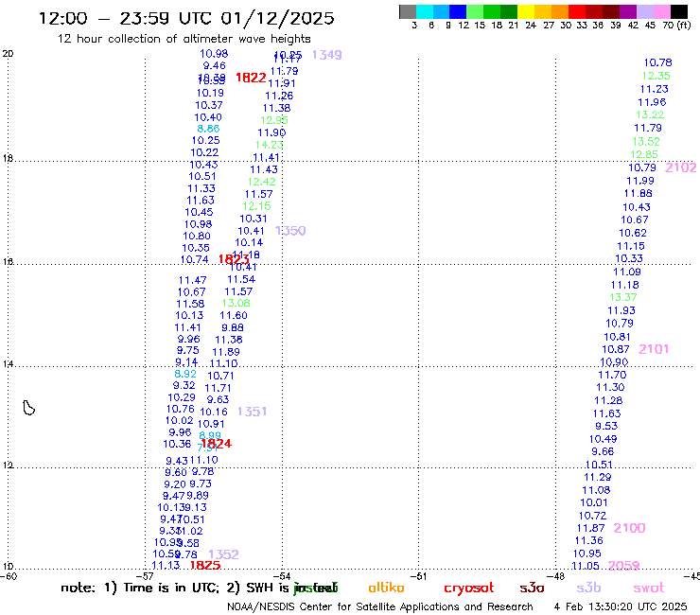Click the wave height value '9.53'

606,426
